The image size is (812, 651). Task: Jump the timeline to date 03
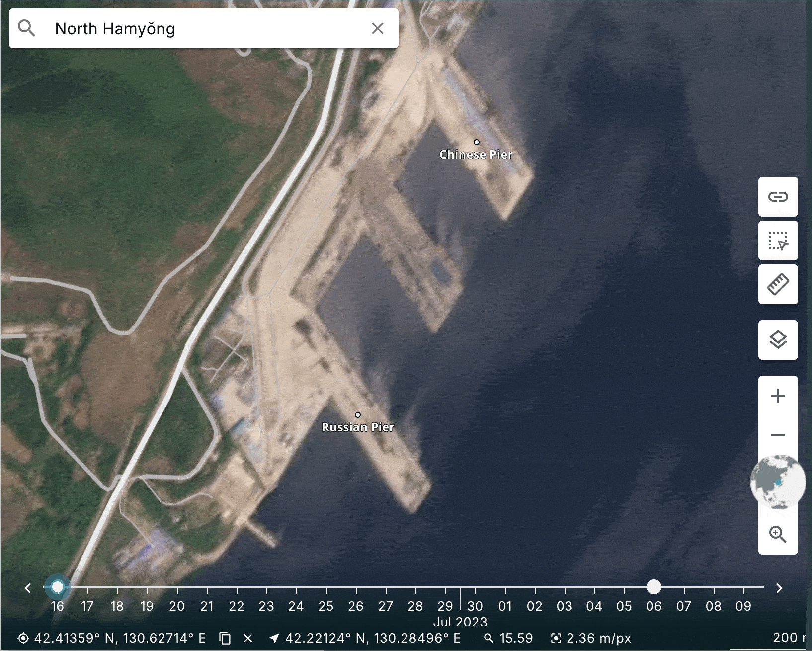click(x=565, y=606)
